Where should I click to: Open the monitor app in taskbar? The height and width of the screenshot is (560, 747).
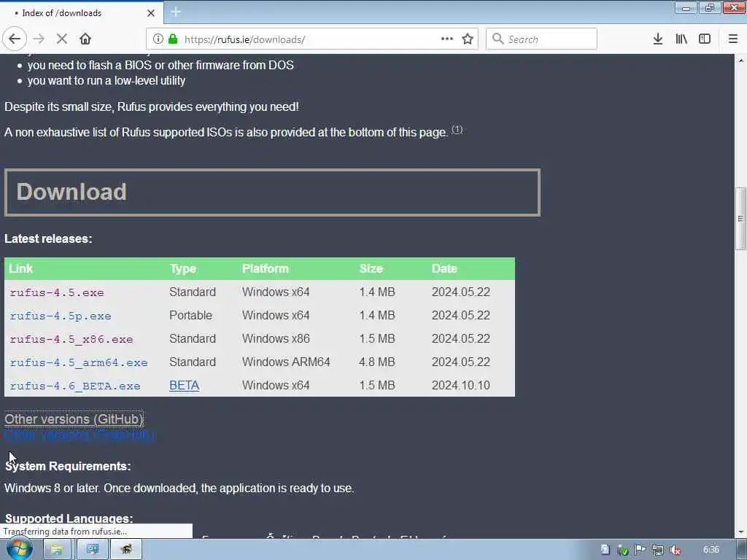tap(92, 550)
